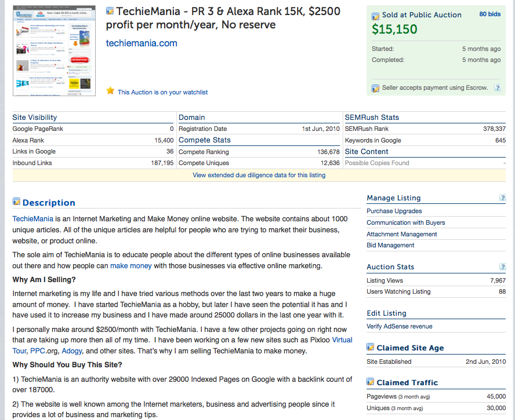The image size is (515, 420).
Task: Click the Compete Ranking value 136,678
Action: coord(328,152)
